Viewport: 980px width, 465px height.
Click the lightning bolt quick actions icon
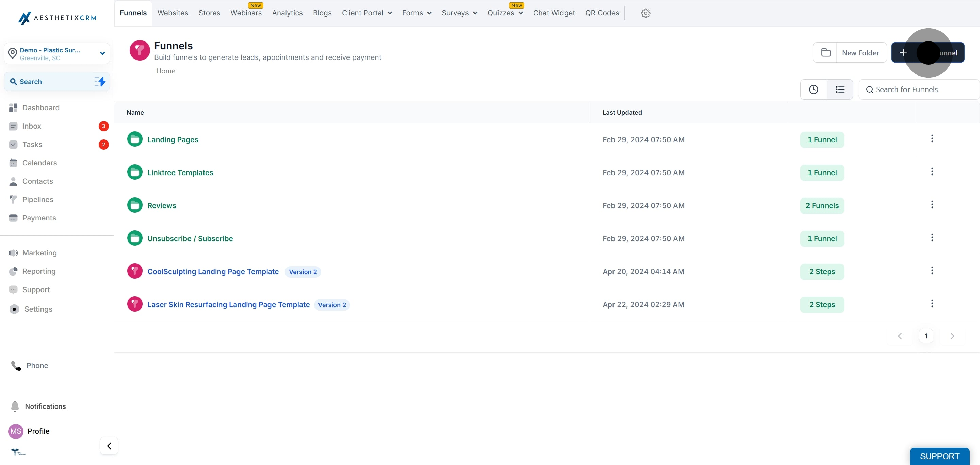100,81
